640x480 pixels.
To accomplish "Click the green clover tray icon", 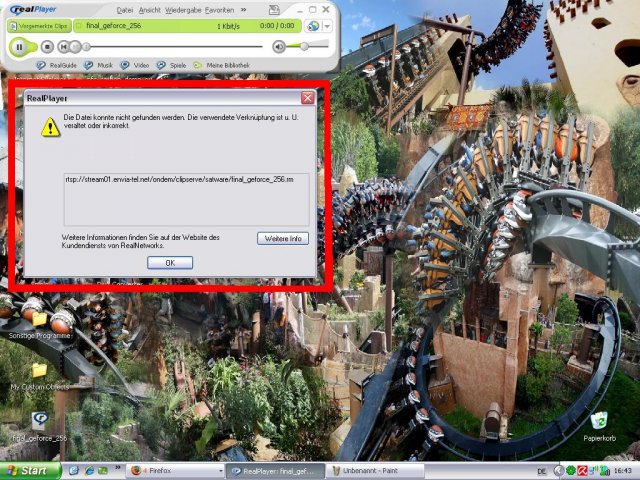I will [570, 471].
